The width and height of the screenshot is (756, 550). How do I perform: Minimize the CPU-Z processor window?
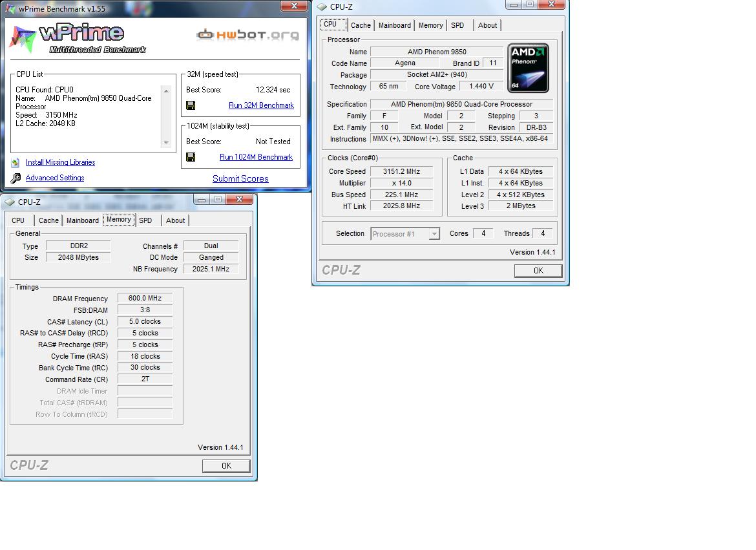[x=514, y=5]
